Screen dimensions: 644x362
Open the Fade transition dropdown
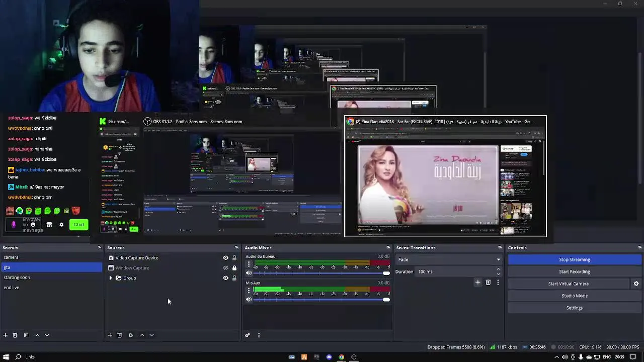click(x=449, y=259)
